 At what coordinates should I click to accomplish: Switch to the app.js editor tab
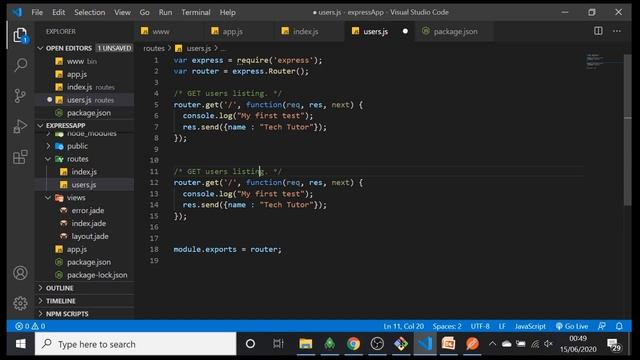239,31
